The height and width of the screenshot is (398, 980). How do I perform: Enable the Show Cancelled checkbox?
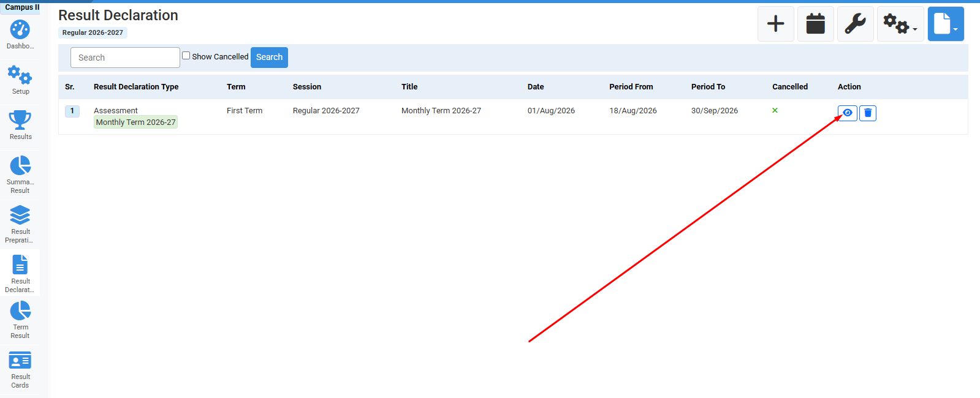coord(186,56)
